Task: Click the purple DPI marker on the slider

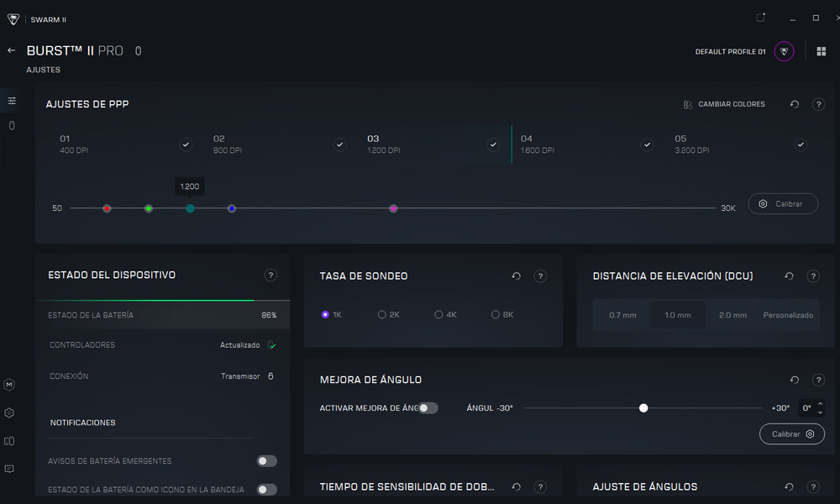Action: 393,208
